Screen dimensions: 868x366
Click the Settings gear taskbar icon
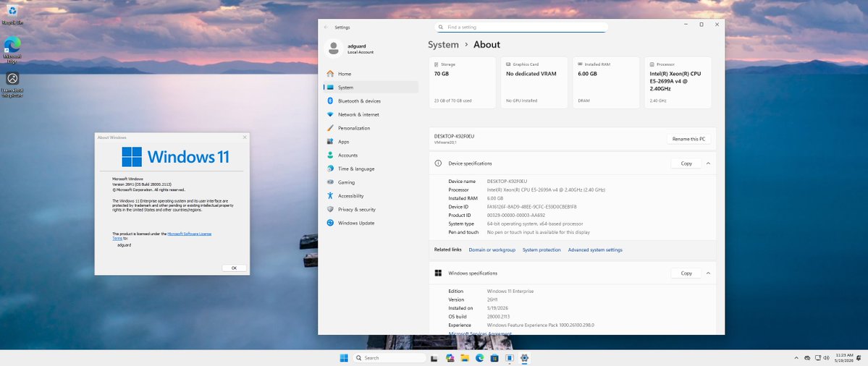(524, 358)
